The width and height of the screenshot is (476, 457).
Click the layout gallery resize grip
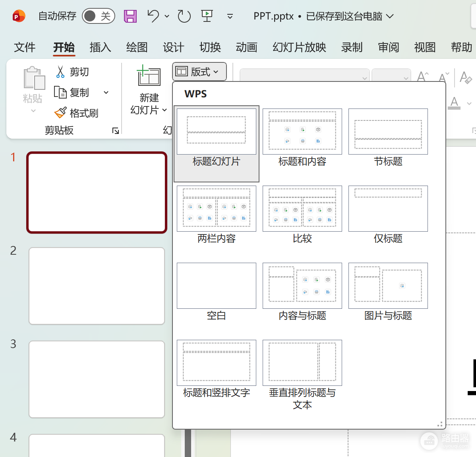[x=440, y=424]
